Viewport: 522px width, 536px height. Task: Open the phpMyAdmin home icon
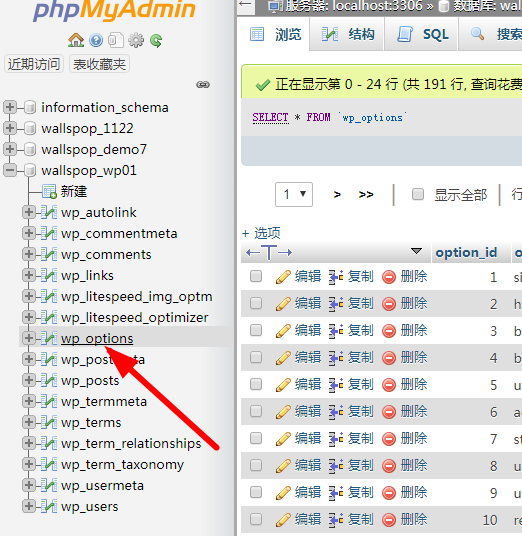click(76, 40)
